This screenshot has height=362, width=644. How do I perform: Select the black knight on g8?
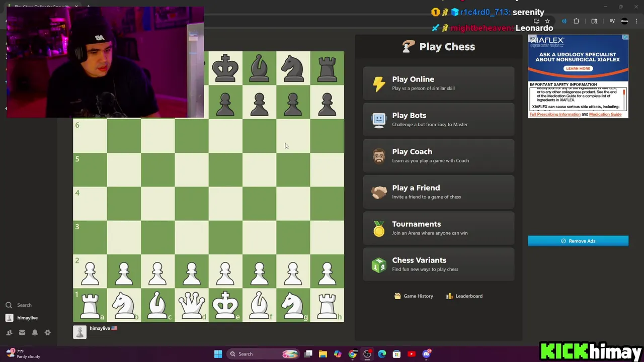tap(293, 68)
